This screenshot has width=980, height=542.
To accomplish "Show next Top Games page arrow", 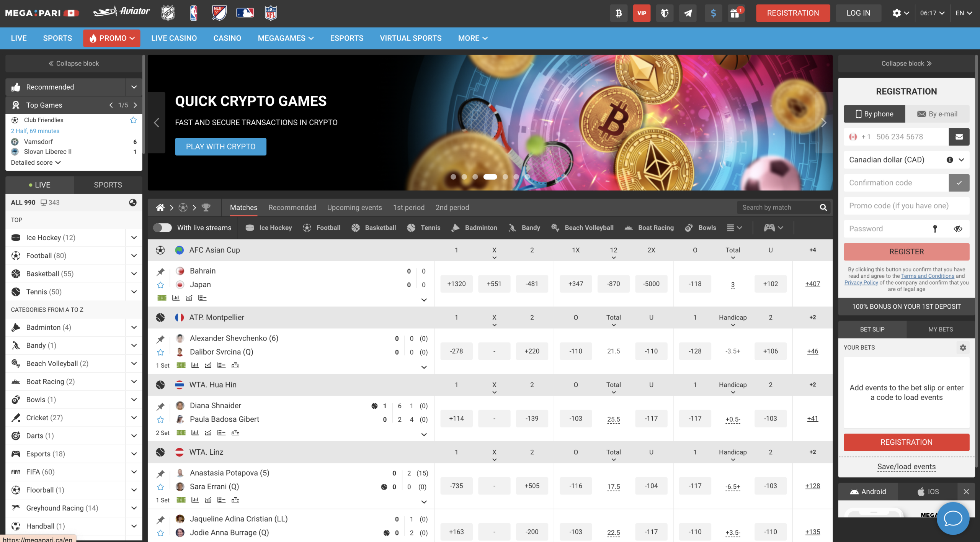I will pos(135,105).
